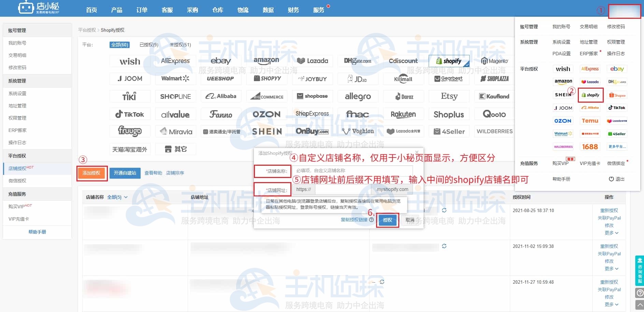The image size is (644, 312).
Task: Choose the allegro platform logo
Action: [x=358, y=96]
